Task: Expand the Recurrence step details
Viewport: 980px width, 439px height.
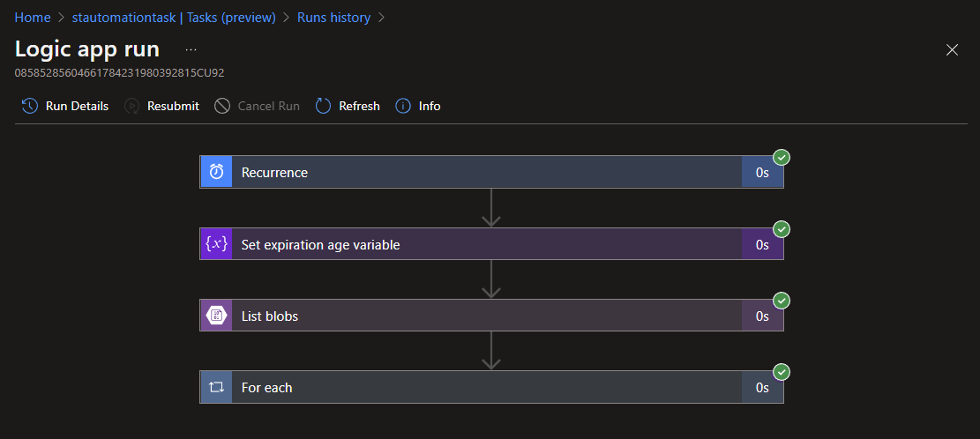Action: tap(485, 173)
